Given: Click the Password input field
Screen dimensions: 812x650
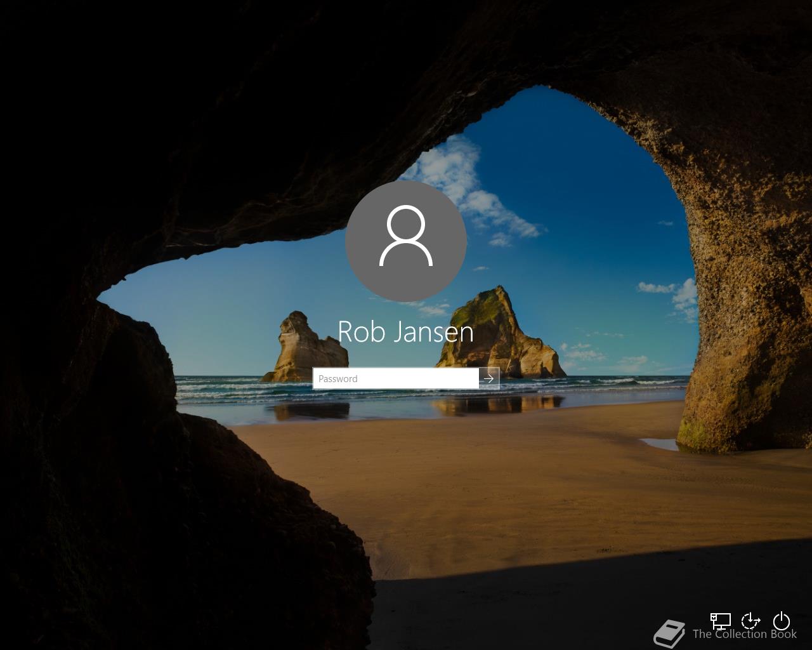Looking at the screenshot, I should pos(396,378).
